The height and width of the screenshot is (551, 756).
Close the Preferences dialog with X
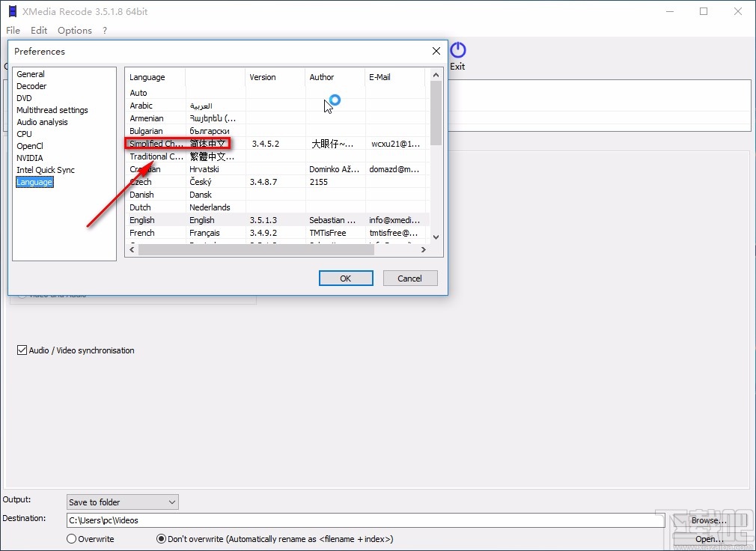click(436, 51)
